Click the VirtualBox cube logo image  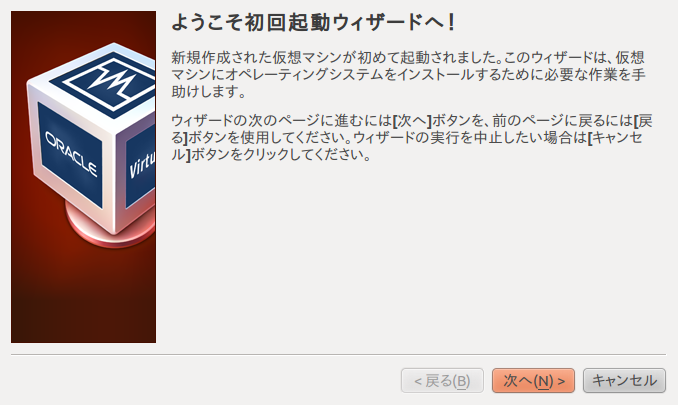click(92, 145)
